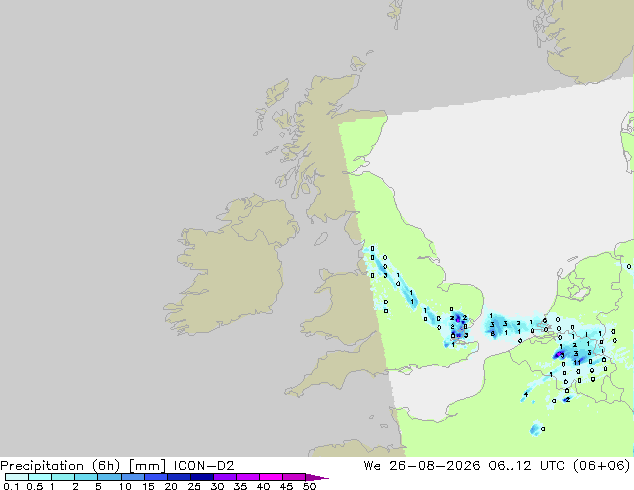Select the 'ICON-D2' model label

click(x=204, y=465)
